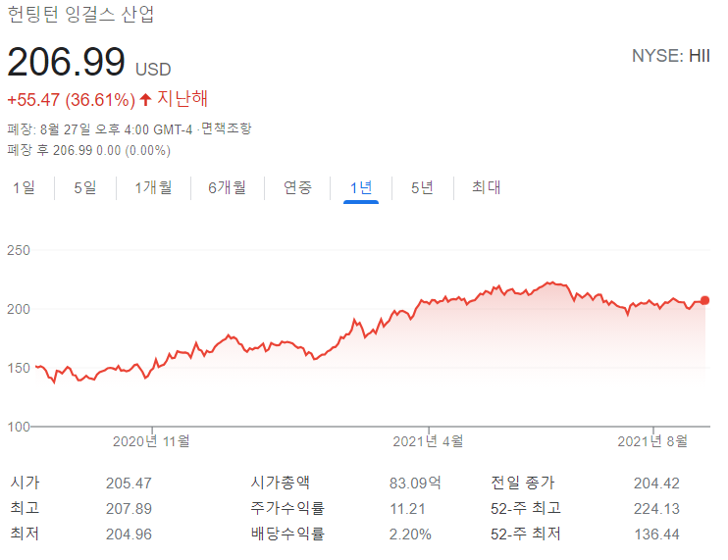This screenshot has width=728, height=560.
Task: Click the 주가수익률 label
Action: tap(287, 508)
